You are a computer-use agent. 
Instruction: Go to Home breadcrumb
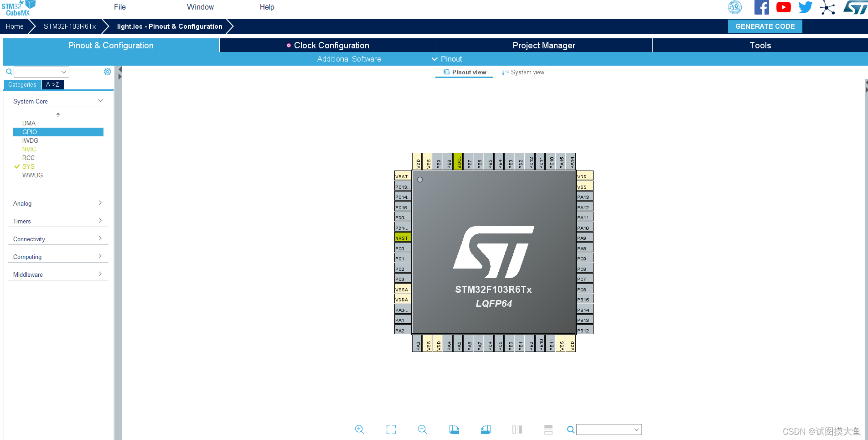click(15, 26)
